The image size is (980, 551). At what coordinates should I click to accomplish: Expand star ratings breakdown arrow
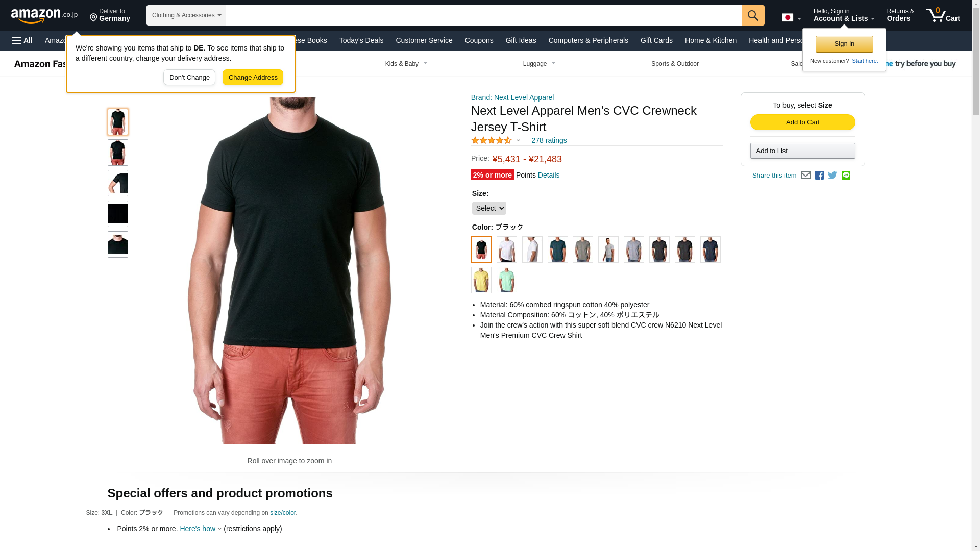pyautogui.click(x=518, y=140)
